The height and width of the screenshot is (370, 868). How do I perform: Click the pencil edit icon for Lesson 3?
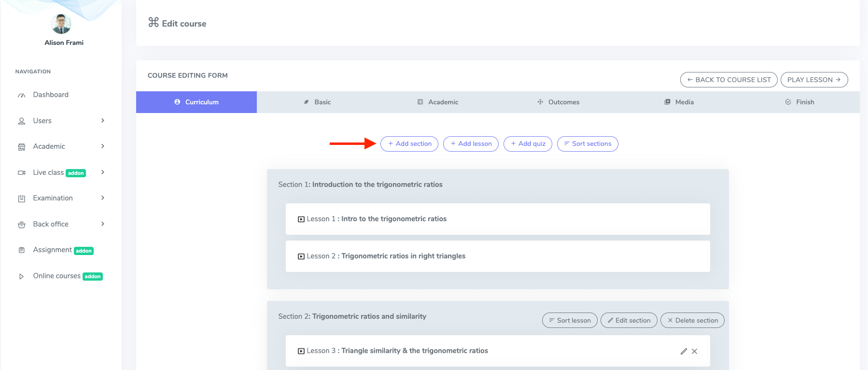(x=684, y=351)
